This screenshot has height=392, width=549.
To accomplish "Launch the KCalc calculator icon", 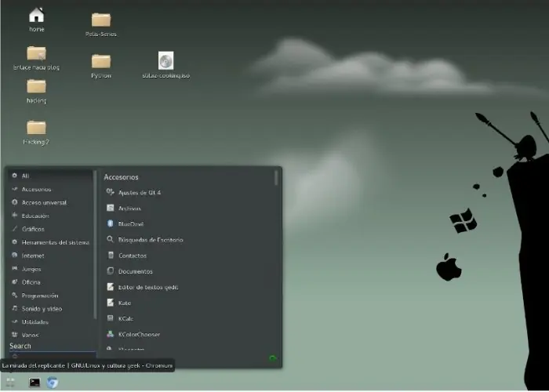I will tap(111, 318).
